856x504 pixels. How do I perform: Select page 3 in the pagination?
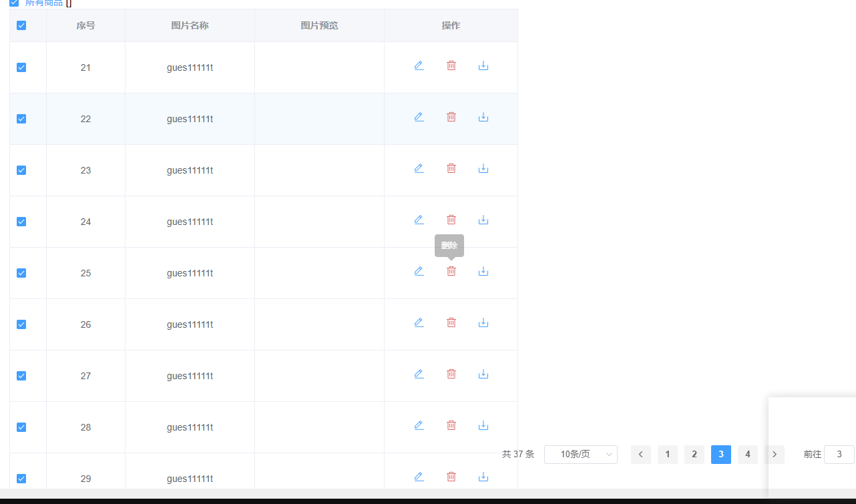(x=721, y=455)
